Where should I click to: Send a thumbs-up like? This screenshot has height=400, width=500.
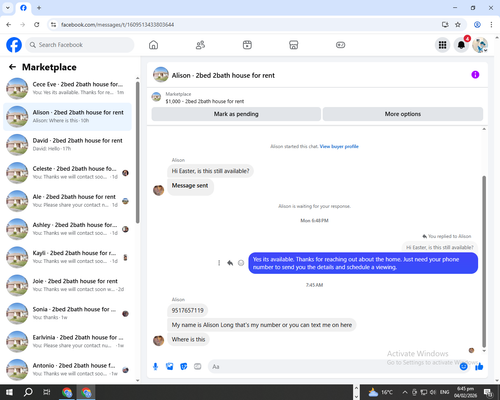coord(479,367)
